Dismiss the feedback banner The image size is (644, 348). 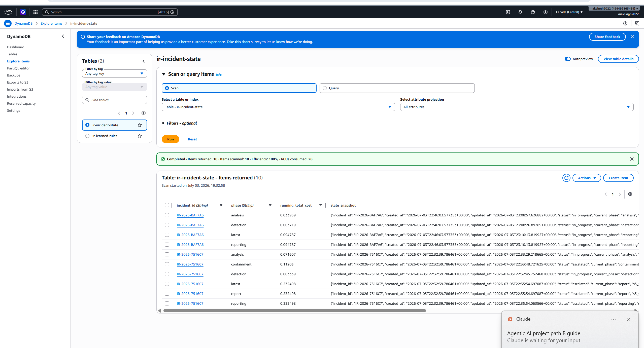click(632, 37)
